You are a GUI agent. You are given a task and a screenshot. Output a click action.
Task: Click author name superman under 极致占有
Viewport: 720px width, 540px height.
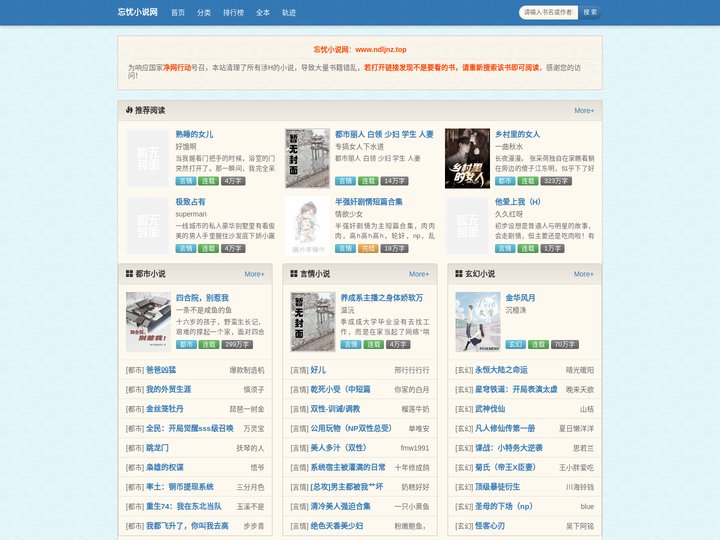(191, 214)
